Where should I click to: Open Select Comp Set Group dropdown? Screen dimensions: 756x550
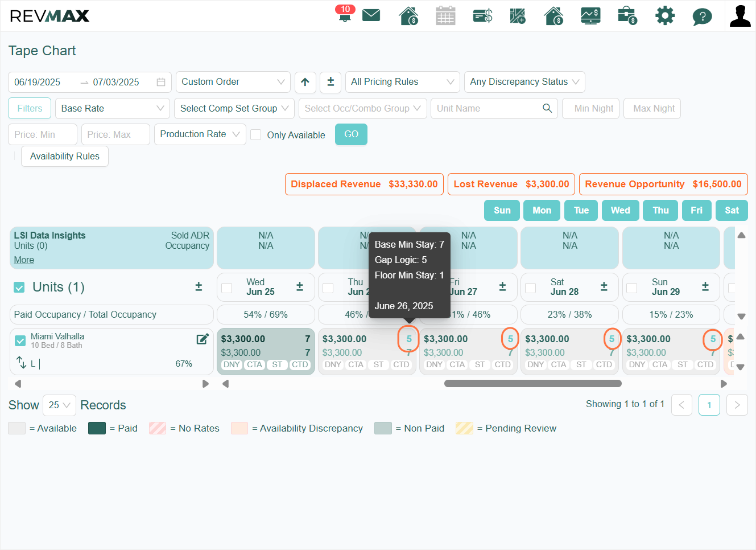[x=234, y=108]
